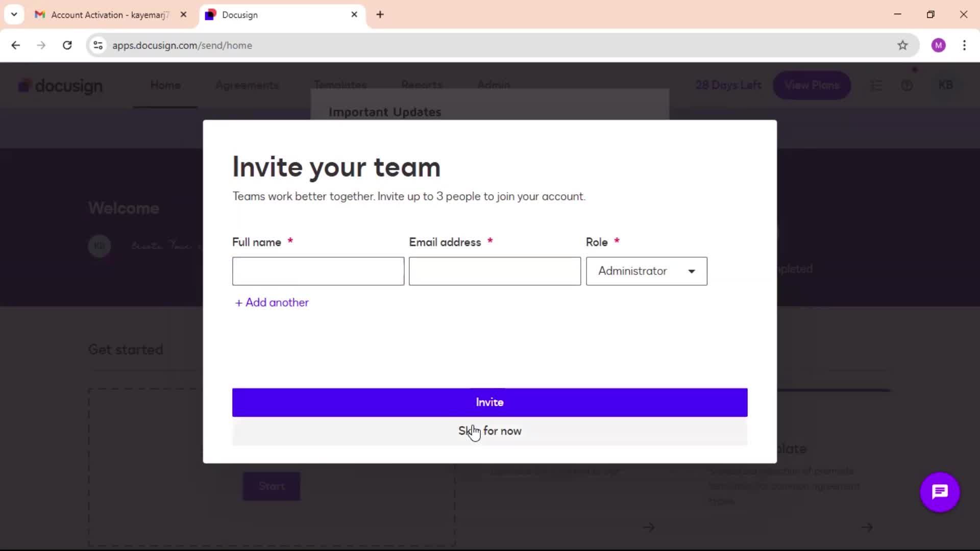Screen dimensions: 980x551
Task: Minimize the browser window
Action: coord(898,14)
